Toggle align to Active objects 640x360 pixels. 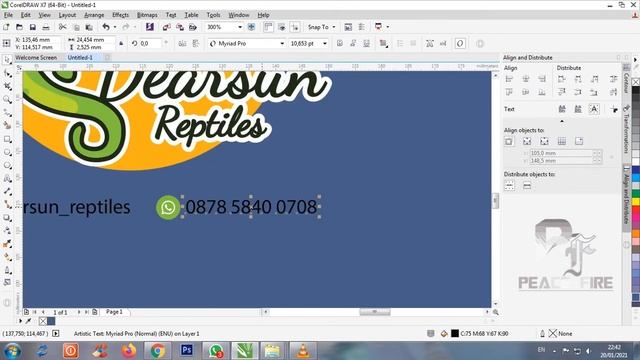pyautogui.click(x=509, y=142)
